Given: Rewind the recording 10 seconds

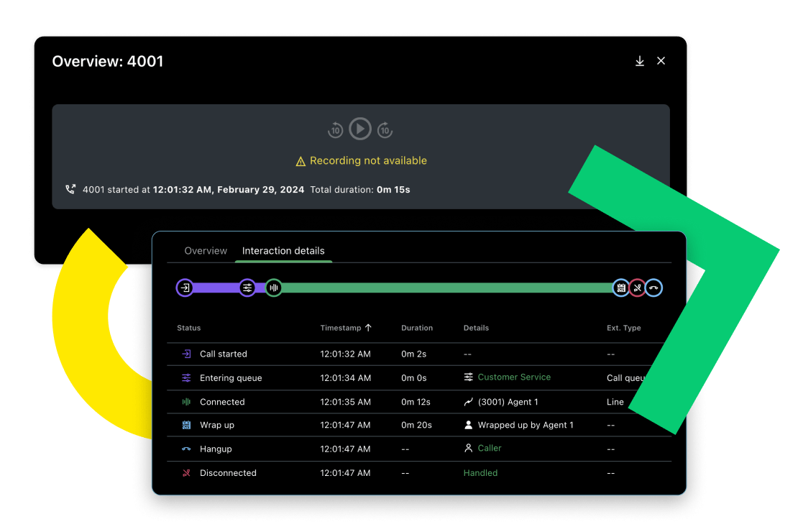Looking at the screenshot, I should pyautogui.click(x=335, y=130).
